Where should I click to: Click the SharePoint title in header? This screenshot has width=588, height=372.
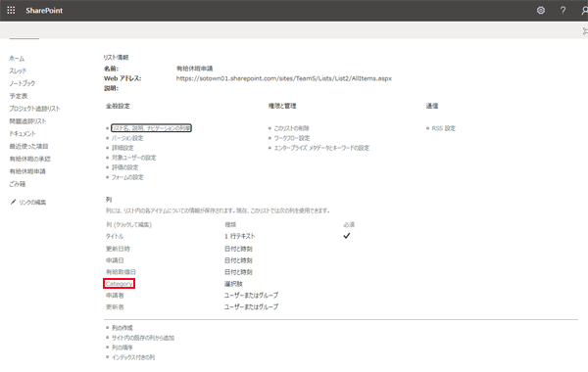coord(44,11)
